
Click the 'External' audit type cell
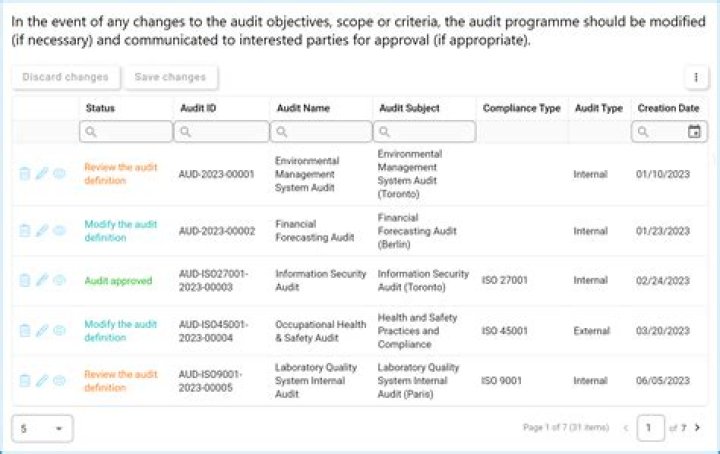(x=591, y=331)
